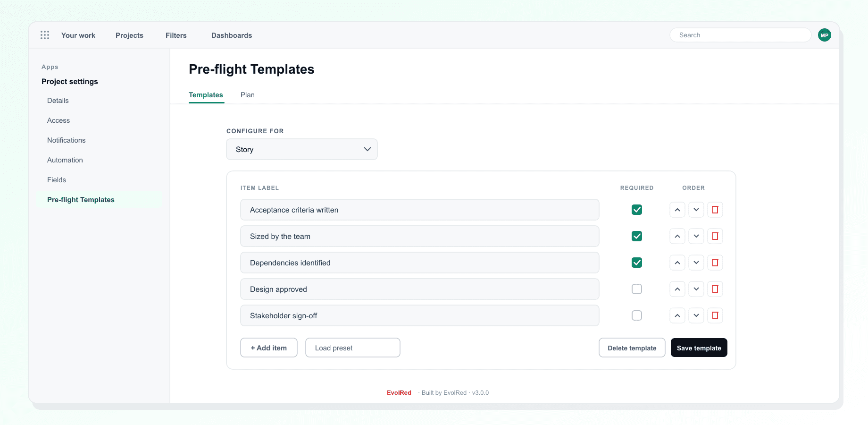Edit the Dependencies identified label field
This screenshot has height=425, width=868.
pyautogui.click(x=420, y=263)
